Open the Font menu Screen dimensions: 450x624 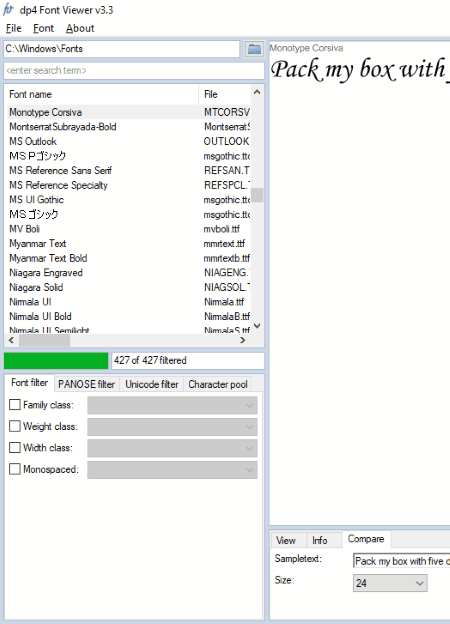[x=43, y=28]
